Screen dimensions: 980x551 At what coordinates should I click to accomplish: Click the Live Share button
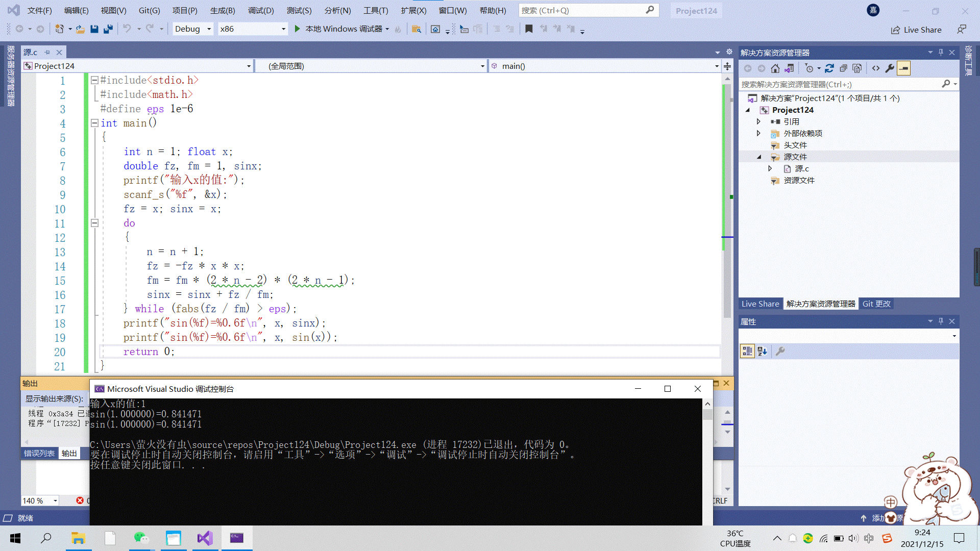tap(916, 30)
